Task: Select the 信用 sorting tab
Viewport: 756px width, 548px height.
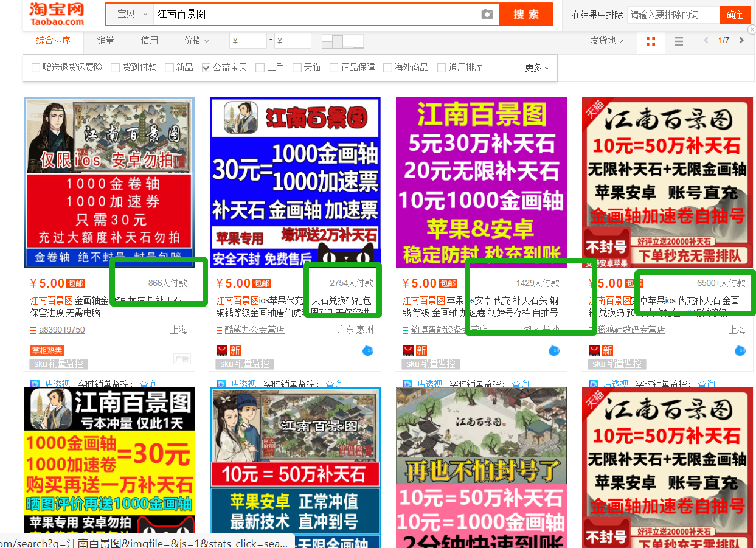Action: coord(150,41)
